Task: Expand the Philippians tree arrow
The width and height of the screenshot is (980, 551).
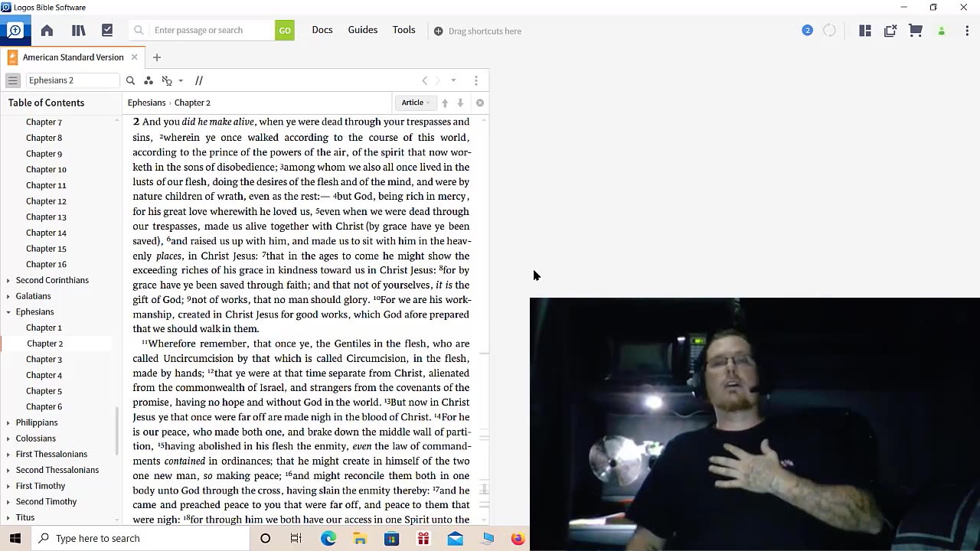Action: [8, 422]
